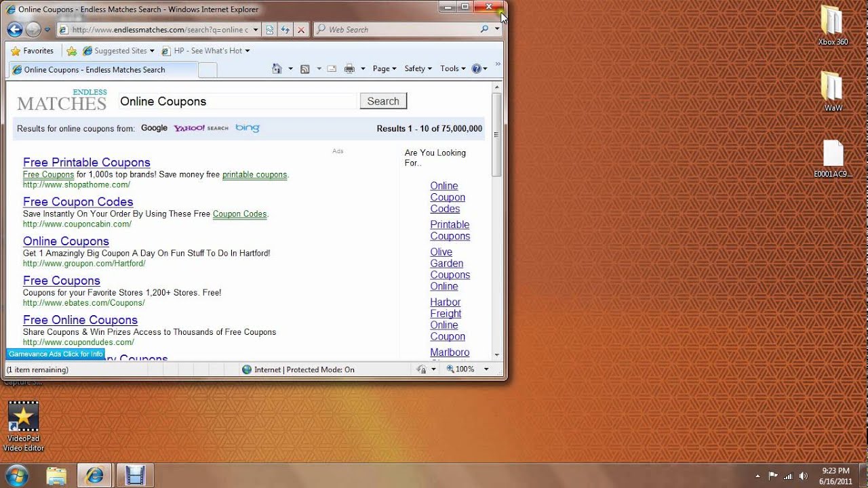Open a new blank tab
The width and height of the screenshot is (868, 488).
(x=208, y=70)
